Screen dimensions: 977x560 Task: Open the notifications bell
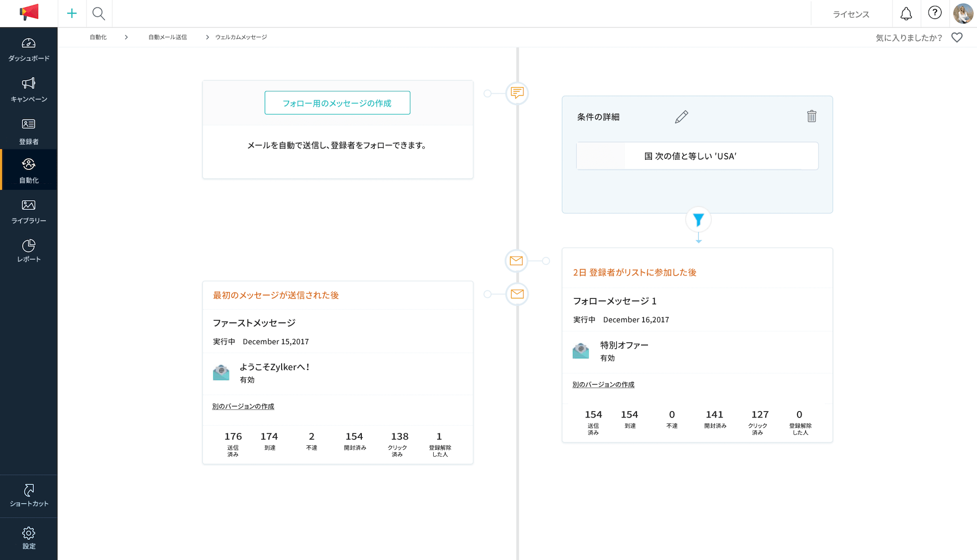click(906, 14)
